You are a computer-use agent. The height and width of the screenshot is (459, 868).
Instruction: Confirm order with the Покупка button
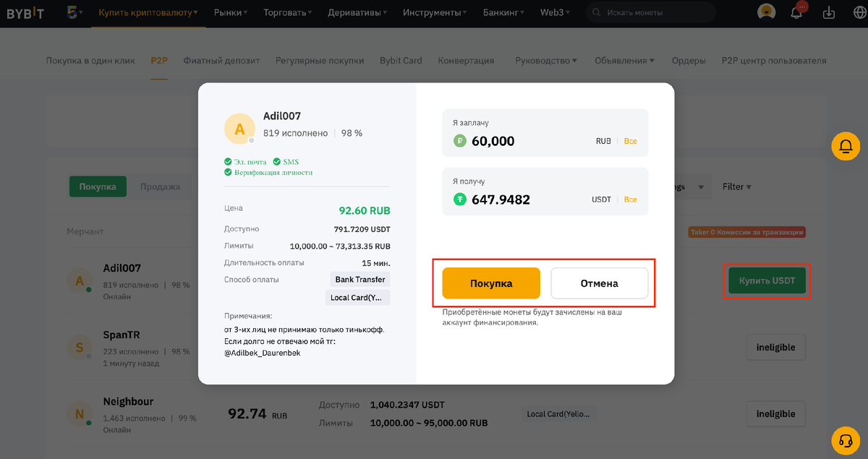[490, 283]
